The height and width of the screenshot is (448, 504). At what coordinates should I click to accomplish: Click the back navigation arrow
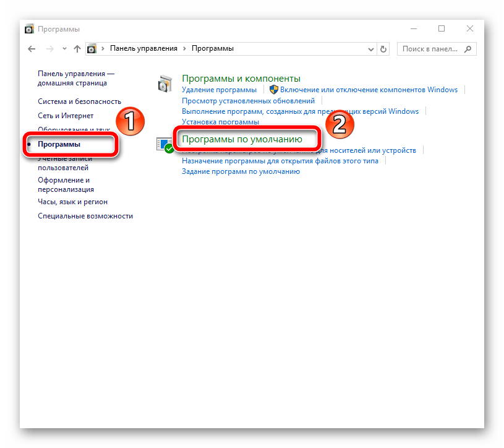32,48
